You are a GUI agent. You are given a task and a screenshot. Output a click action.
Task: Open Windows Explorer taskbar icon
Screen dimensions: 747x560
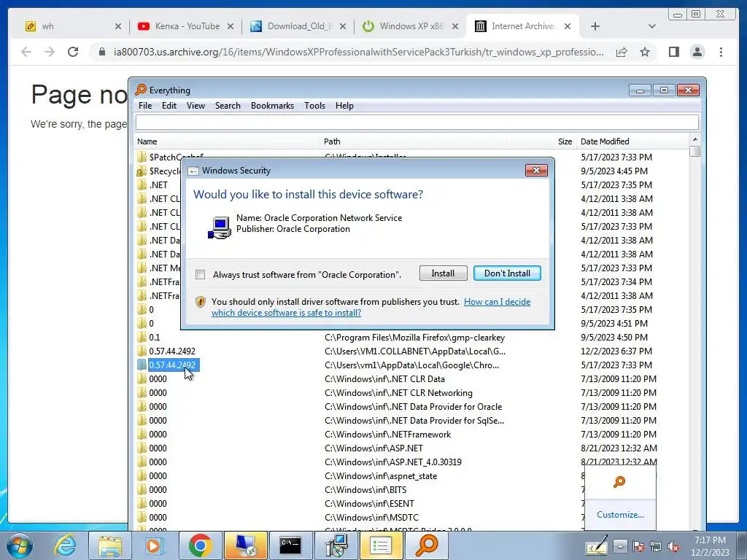[110, 545]
